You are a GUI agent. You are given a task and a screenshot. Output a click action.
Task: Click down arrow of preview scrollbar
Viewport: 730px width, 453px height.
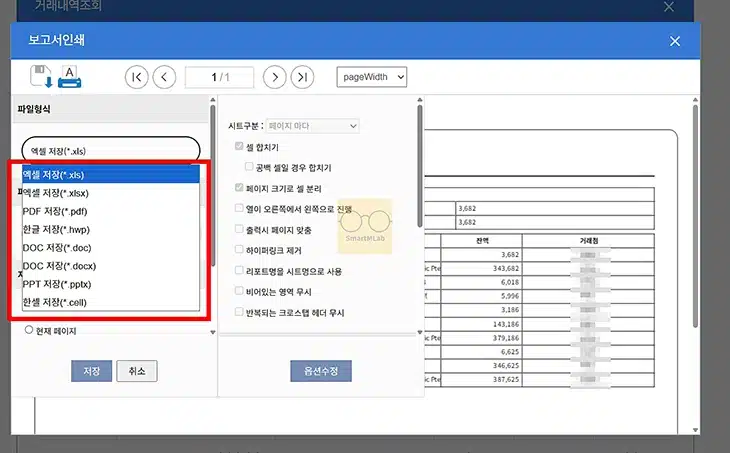(x=695, y=430)
